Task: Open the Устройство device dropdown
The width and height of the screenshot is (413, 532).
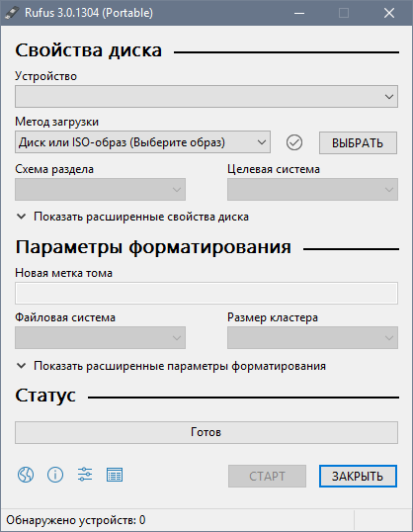Action: 206,97
